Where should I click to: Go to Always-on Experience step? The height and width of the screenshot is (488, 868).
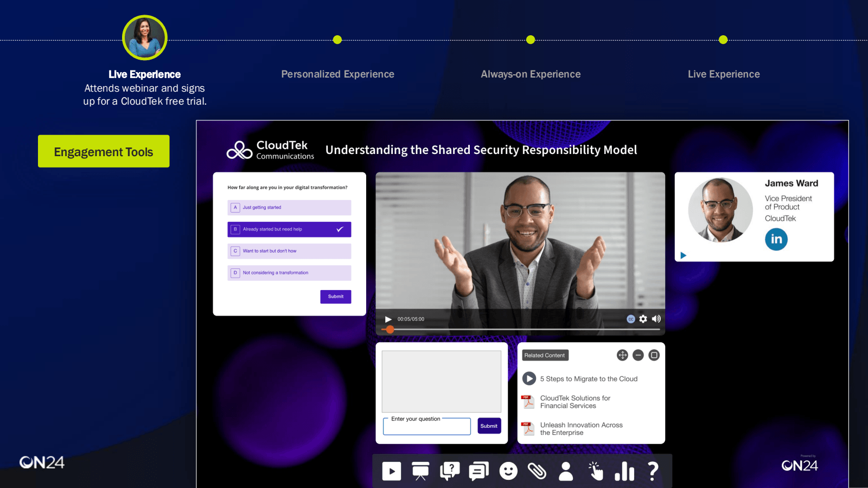click(531, 74)
